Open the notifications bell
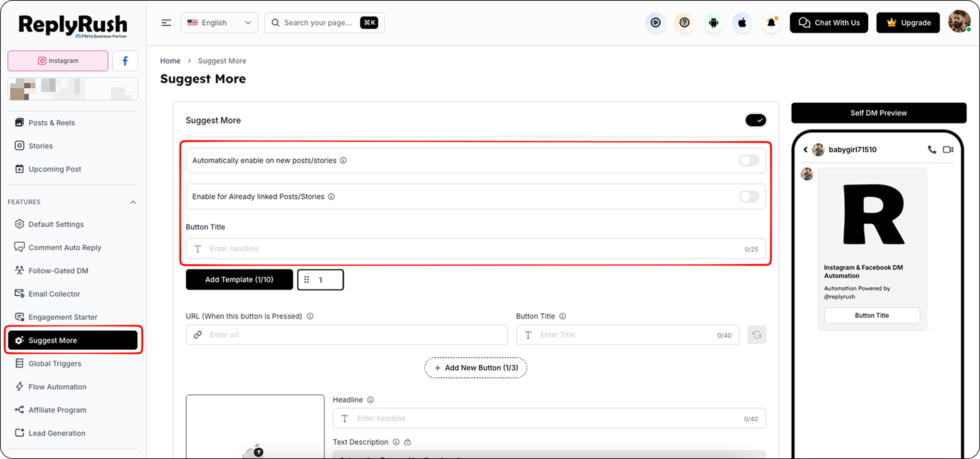Image resolution: width=980 pixels, height=459 pixels. click(772, 23)
